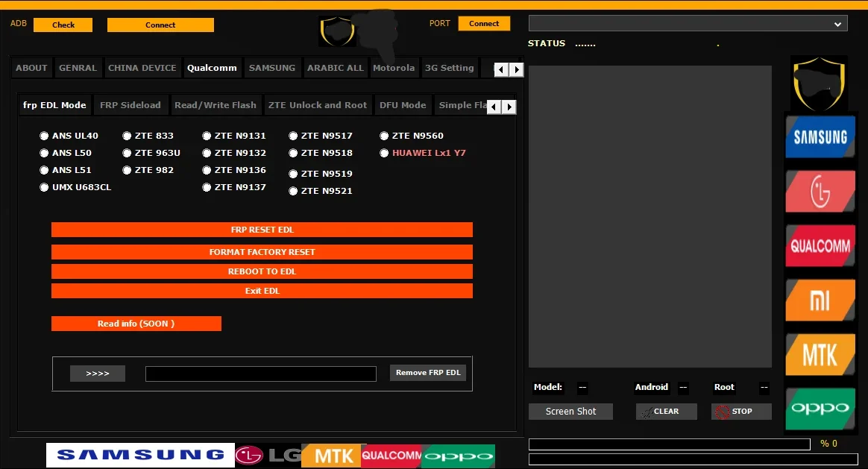This screenshot has width=868, height=469.
Task: Open the Samsung brand tile in right sidebar
Action: pyautogui.click(x=820, y=136)
